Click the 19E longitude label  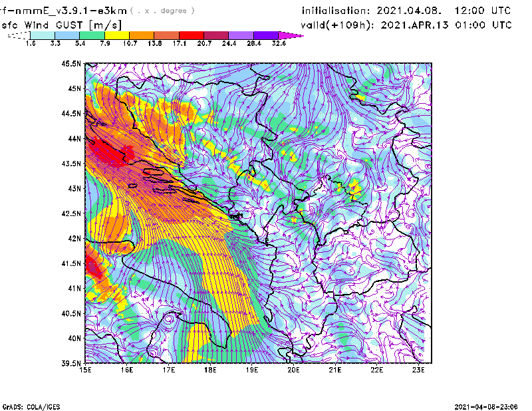pyautogui.click(x=252, y=370)
